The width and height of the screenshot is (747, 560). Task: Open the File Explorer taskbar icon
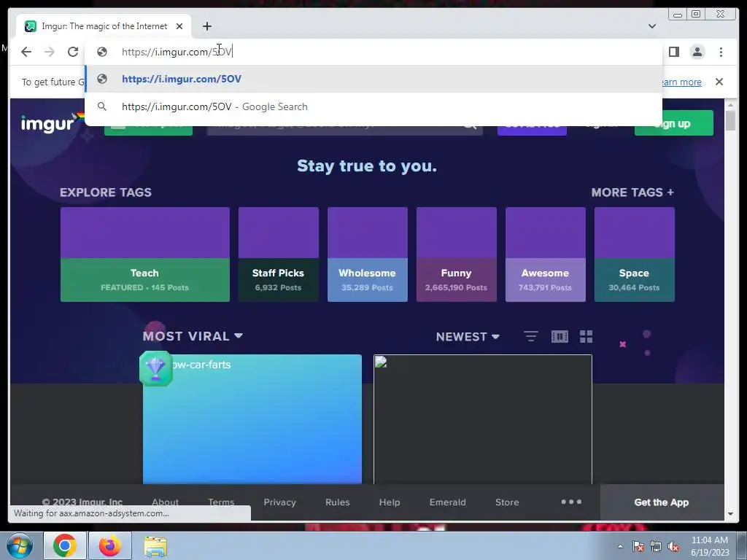click(x=155, y=545)
